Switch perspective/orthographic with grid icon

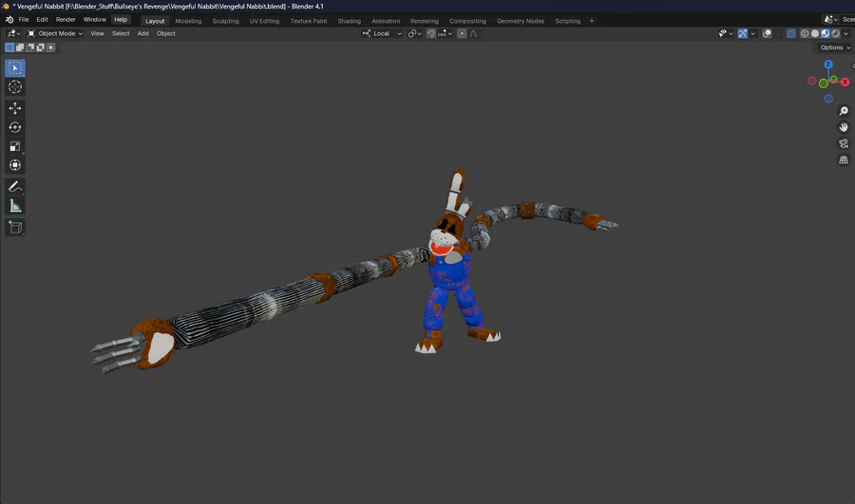click(x=844, y=159)
